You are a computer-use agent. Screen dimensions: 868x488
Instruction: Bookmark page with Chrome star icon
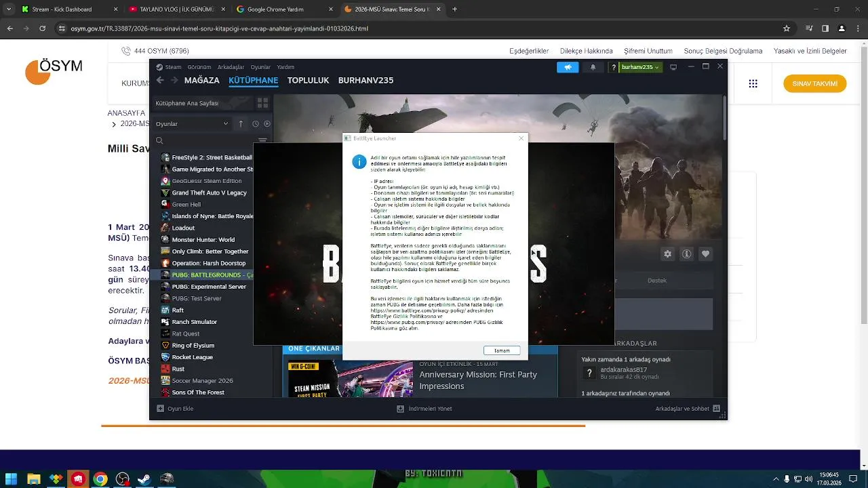point(787,28)
